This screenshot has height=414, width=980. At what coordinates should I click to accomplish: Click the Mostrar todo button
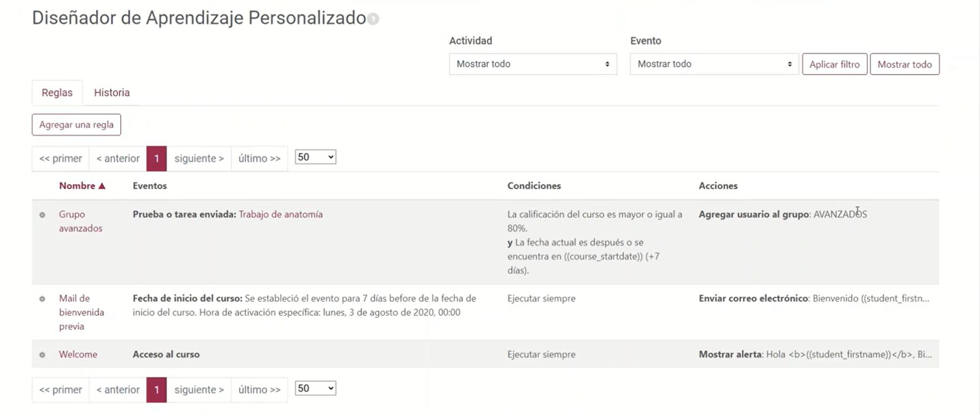point(904,64)
